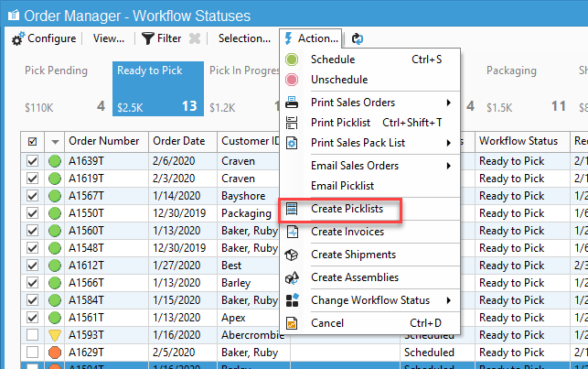Uncheck the checkbox for order A1619T
The height and width of the screenshot is (369, 588).
click(x=33, y=179)
